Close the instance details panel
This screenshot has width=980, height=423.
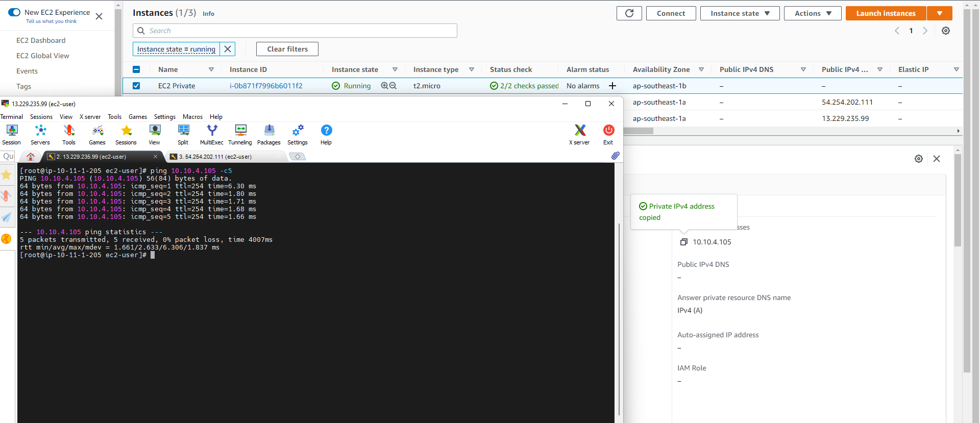tap(937, 159)
